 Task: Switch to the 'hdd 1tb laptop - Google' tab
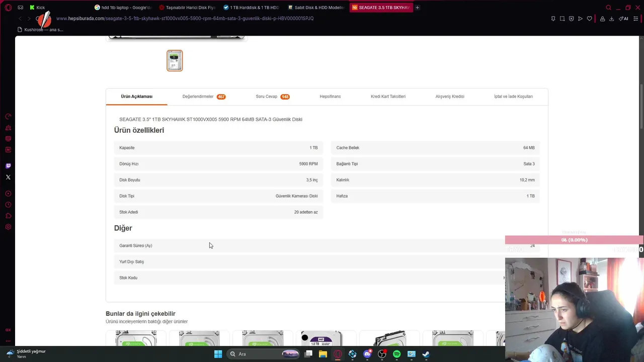pos(123,8)
